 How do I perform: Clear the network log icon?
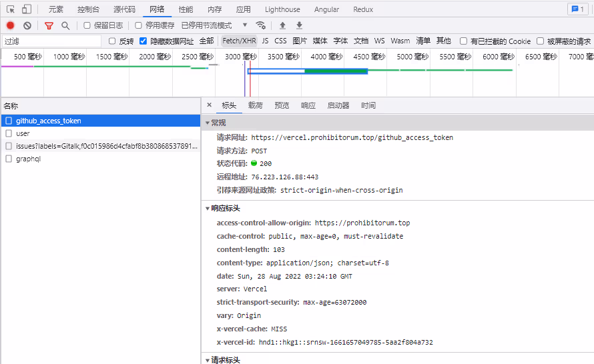click(27, 25)
